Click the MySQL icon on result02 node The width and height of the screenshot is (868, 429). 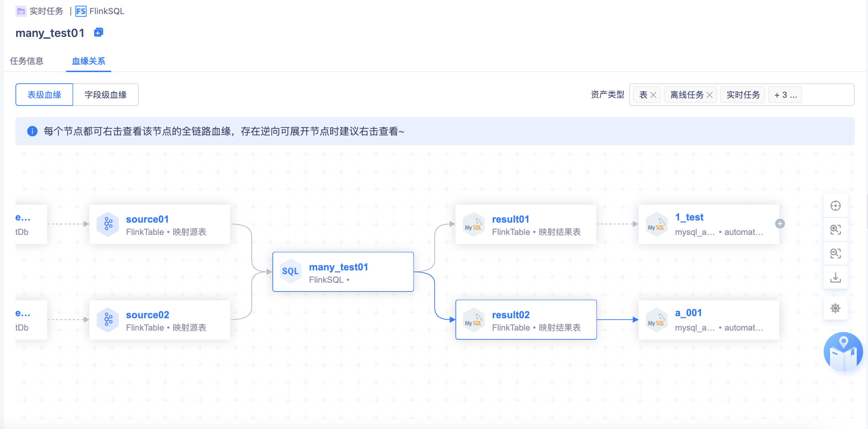[473, 320]
